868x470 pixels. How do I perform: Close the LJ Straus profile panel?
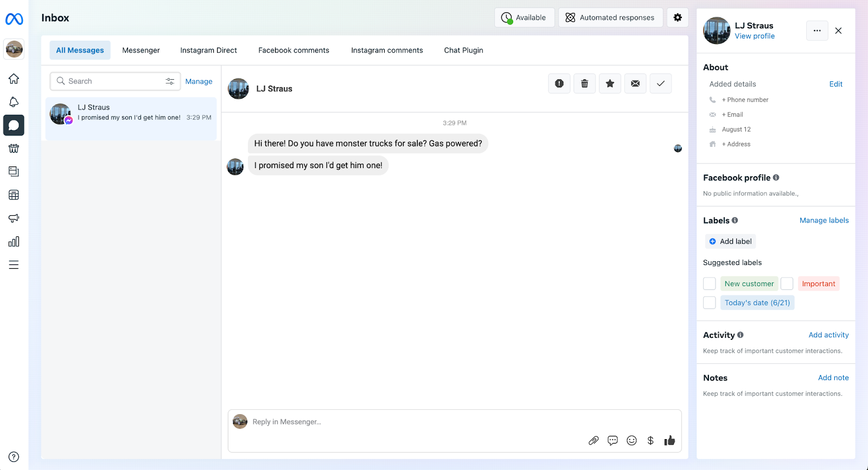tap(839, 31)
